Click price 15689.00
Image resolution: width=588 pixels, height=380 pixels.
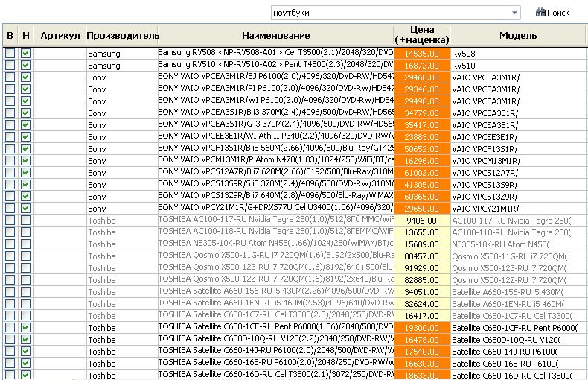422,244
